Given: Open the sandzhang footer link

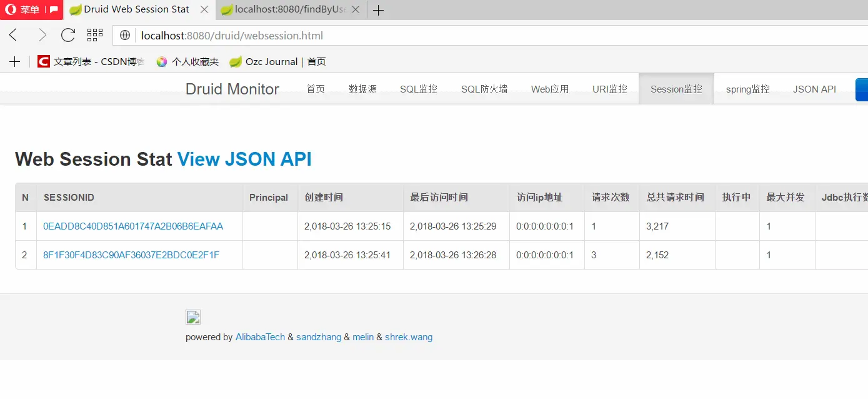Looking at the screenshot, I should coord(319,337).
